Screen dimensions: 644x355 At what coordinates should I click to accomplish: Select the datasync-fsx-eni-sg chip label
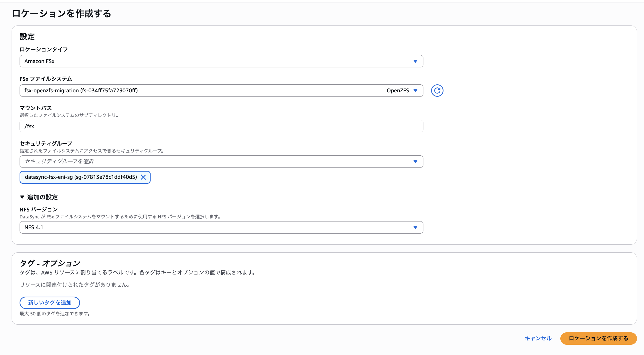click(x=81, y=177)
